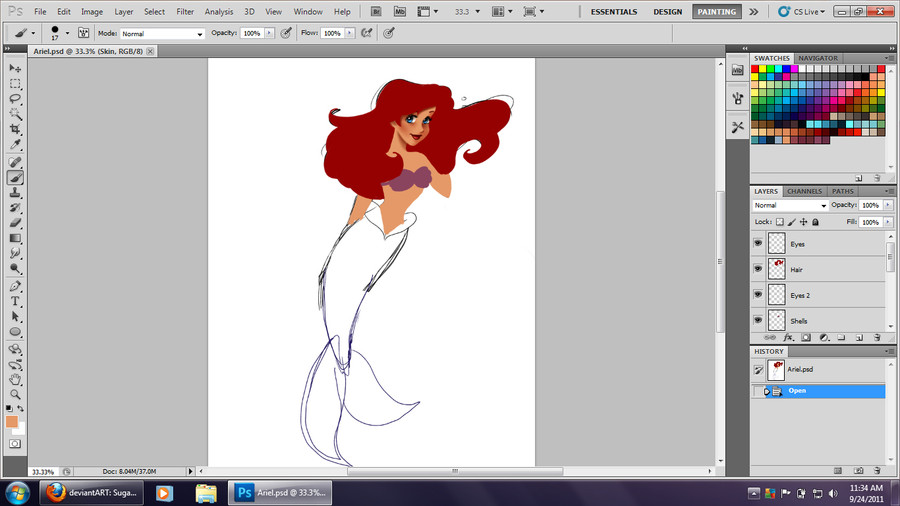This screenshot has height=506, width=900.
Task: Select the Clone Stamp tool
Action: pyautogui.click(x=15, y=193)
